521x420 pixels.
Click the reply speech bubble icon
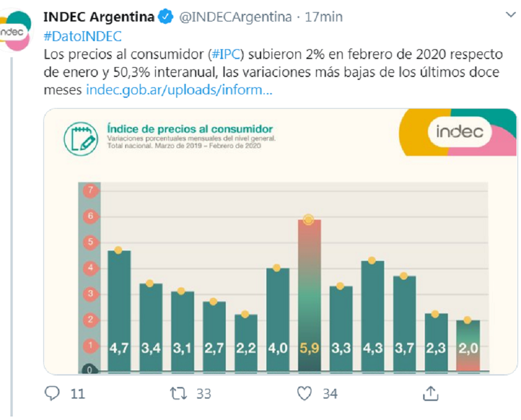52,394
